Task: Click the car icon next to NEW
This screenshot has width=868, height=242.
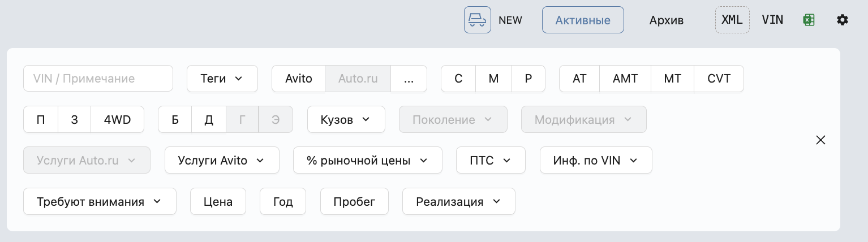Action: (477, 20)
